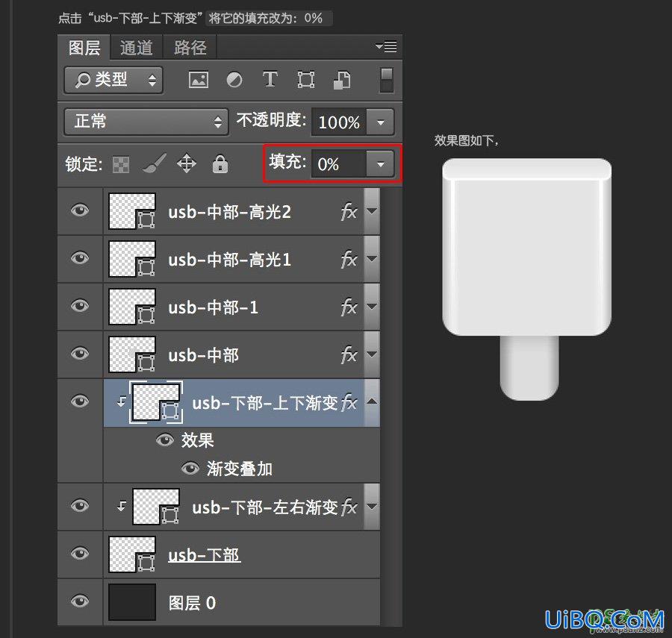Hide the usb-下部-上下渐变 layer
The width and height of the screenshot is (672, 638).
(x=80, y=401)
